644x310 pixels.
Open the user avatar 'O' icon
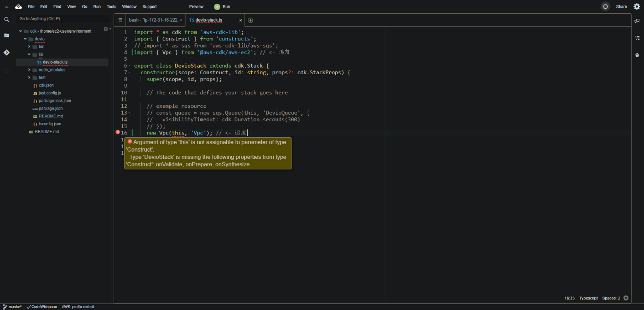pos(605,6)
